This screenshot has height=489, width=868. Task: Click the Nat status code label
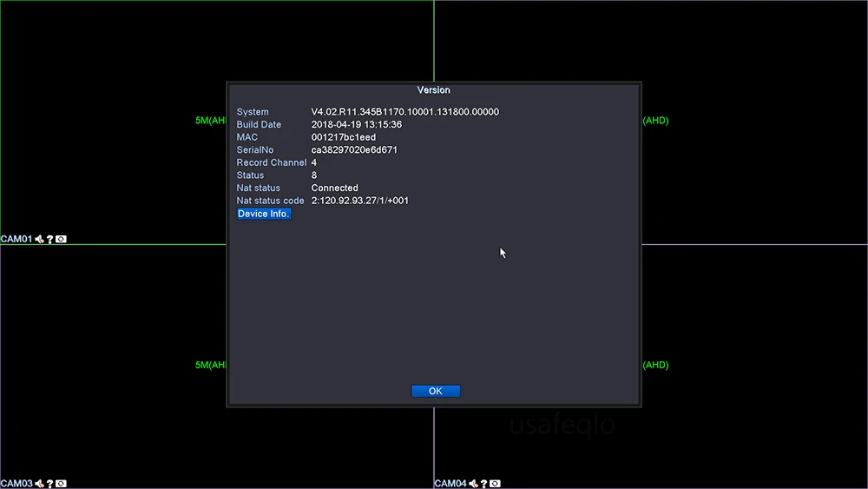(270, 201)
